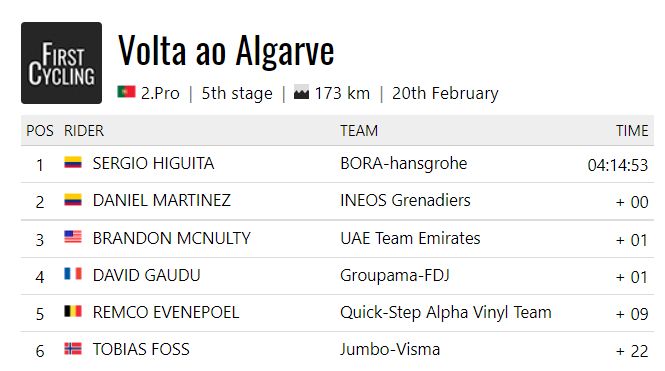The image size is (665, 371).
Task: Click Sergio Higuita's Colombian flag
Action: 73,162
